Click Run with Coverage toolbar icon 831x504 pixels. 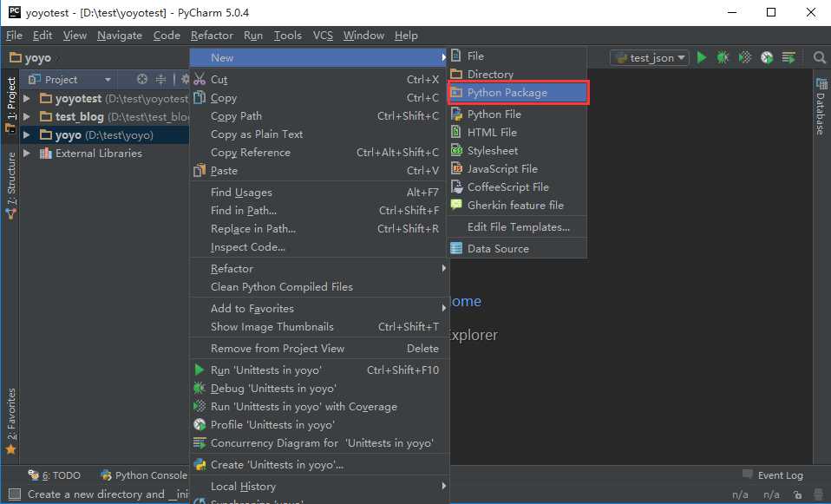coord(744,57)
